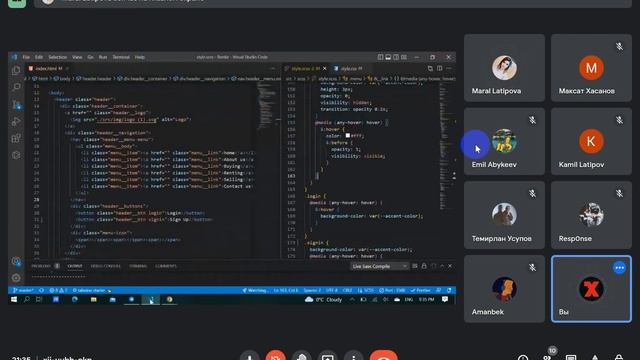Click the master branch indicator in status bar

[x=23, y=290]
